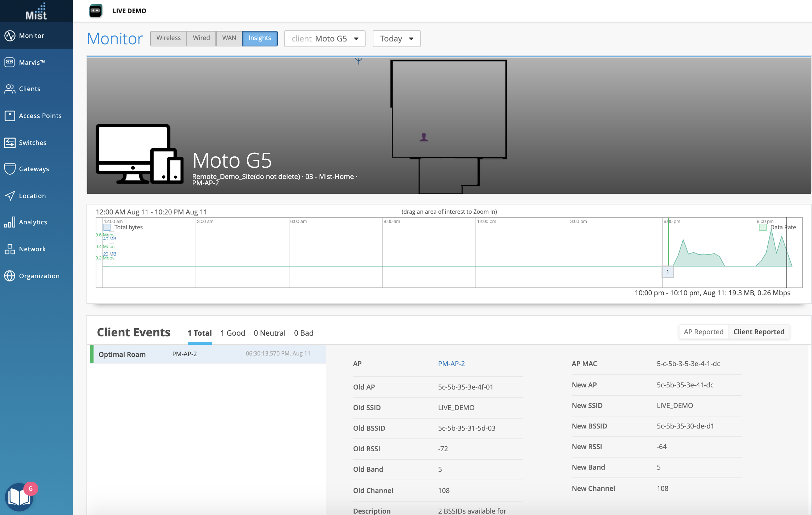812x515 pixels.
Task: Click the Clients people icon
Action: pos(10,89)
